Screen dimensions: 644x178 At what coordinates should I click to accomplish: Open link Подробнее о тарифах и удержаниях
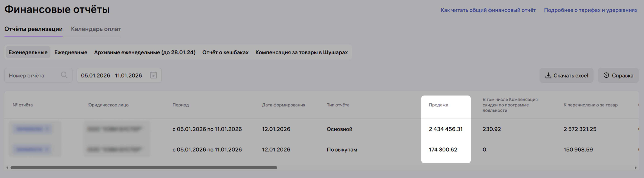click(591, 10)
